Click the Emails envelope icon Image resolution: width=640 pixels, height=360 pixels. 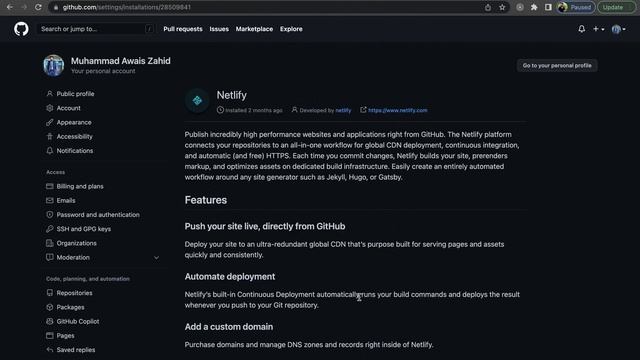coord(49,200)
